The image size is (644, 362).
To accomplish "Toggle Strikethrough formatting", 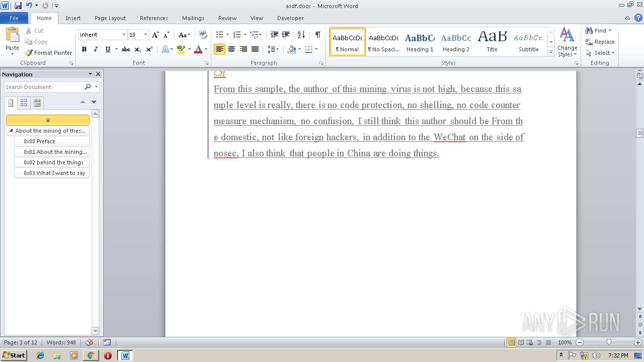I will (126, 49).
